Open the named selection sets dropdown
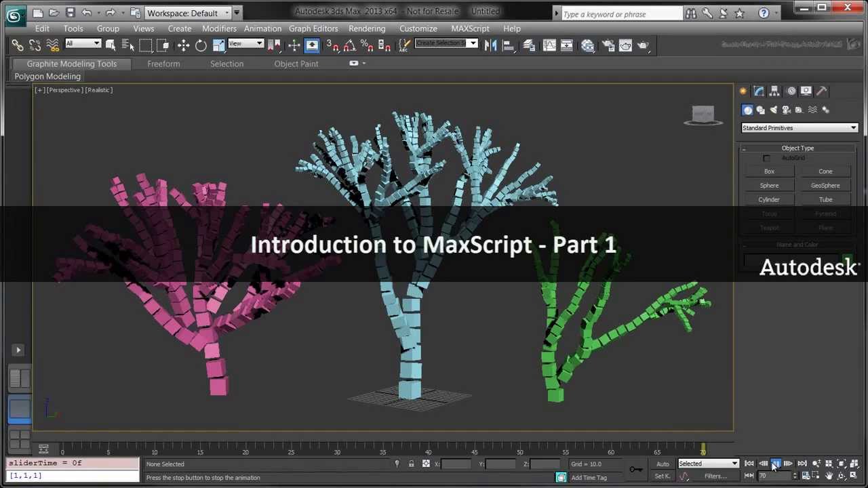The height and width of the screenshot is (488, 868). 446,43
